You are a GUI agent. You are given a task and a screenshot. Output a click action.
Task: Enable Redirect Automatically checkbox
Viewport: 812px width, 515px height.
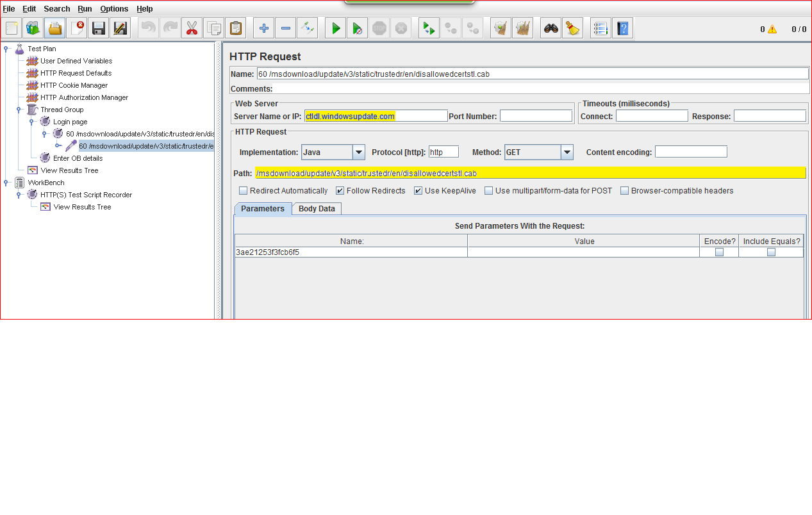tap(244, 191)
